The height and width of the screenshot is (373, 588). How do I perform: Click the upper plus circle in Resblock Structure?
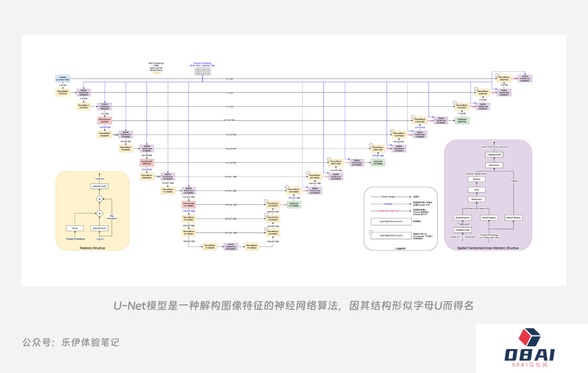click(x=99, y=199)
